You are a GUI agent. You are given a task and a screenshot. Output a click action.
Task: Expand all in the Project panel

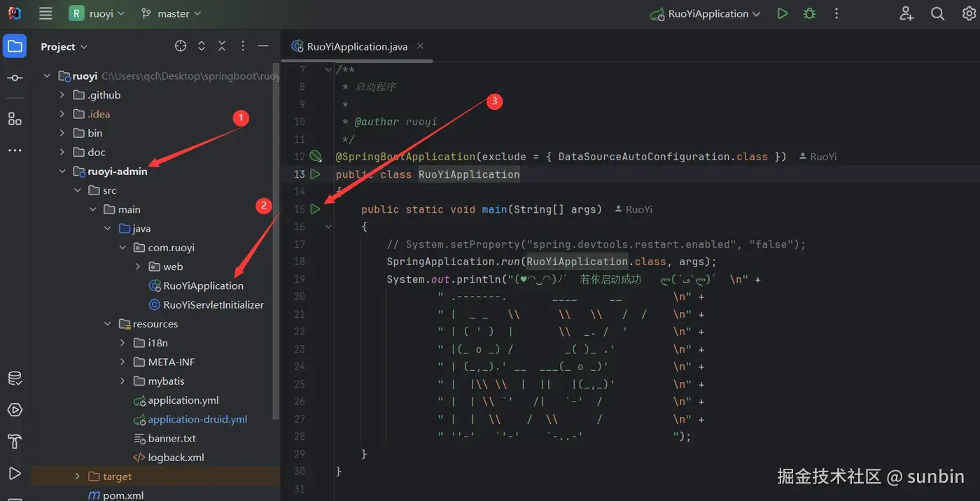202,46
